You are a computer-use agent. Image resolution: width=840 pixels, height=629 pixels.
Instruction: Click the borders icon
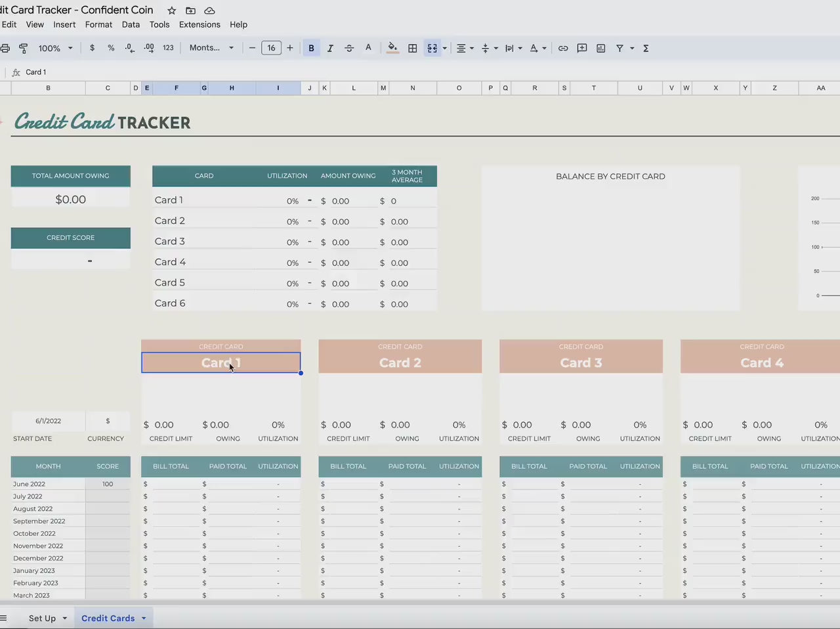[413, 48]
